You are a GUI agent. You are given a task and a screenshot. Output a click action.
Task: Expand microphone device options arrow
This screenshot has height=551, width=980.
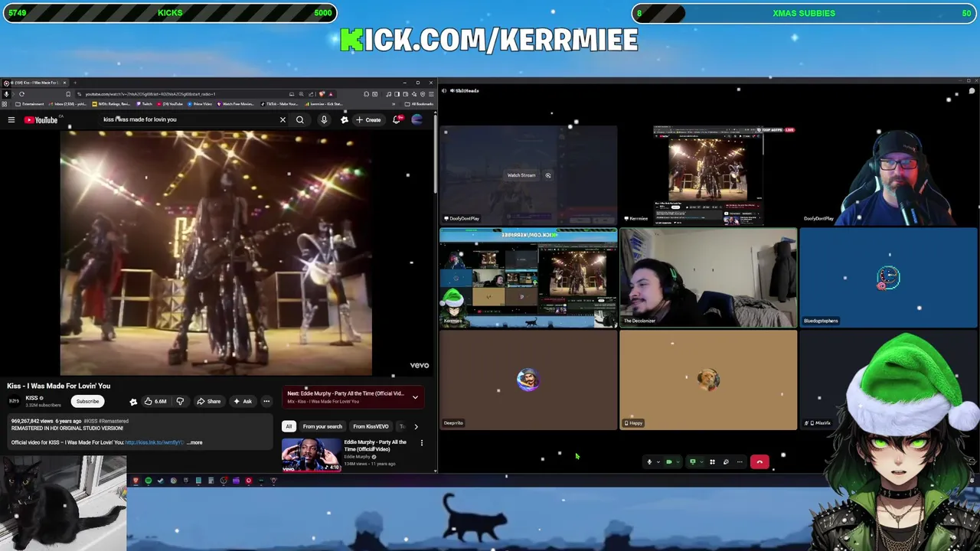point(658,461)
